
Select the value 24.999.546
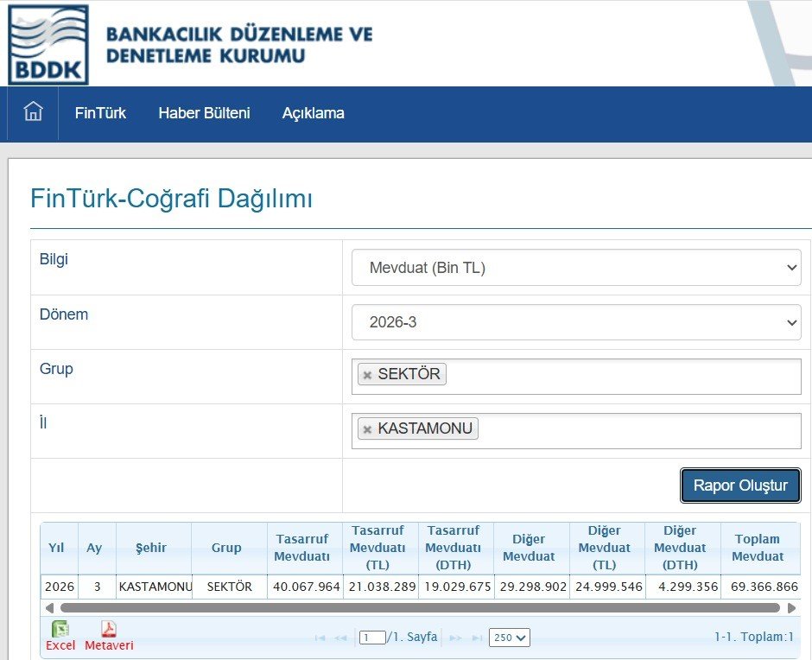(x=608, y=587)
